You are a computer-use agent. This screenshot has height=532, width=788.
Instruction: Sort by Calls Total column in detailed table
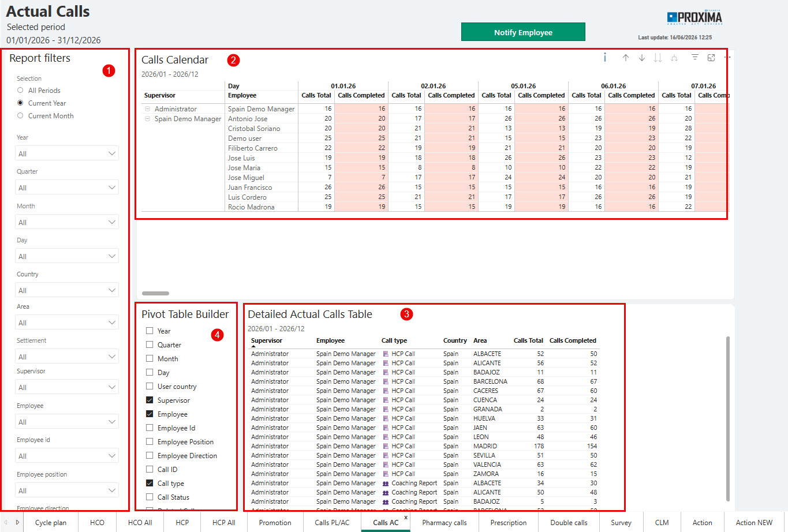click(528, 340)
